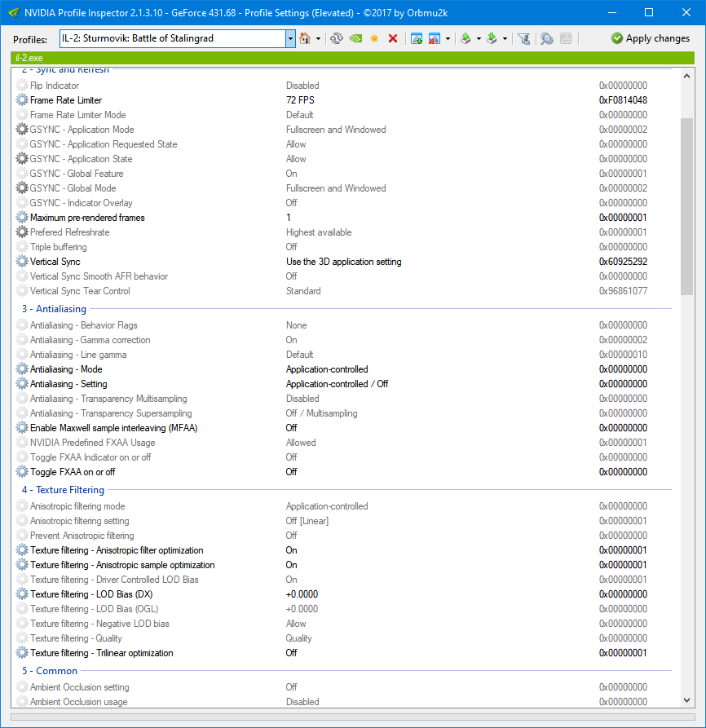Screen dimensions: 706x728
Task: Expand the export profile dropdown arrow
Action: 479,38
